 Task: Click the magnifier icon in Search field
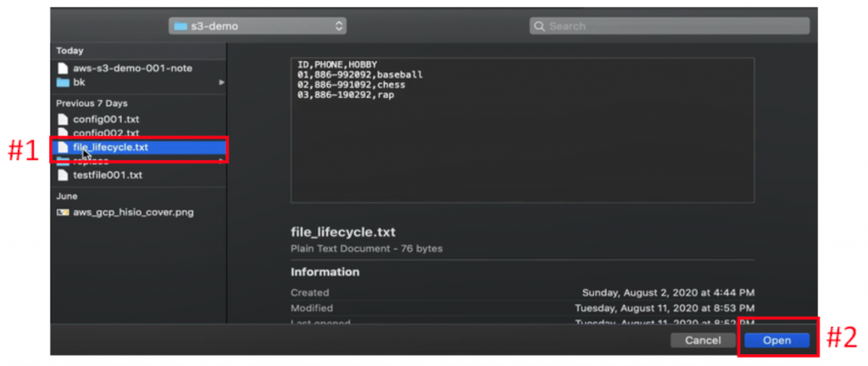(x=540, y=26)
